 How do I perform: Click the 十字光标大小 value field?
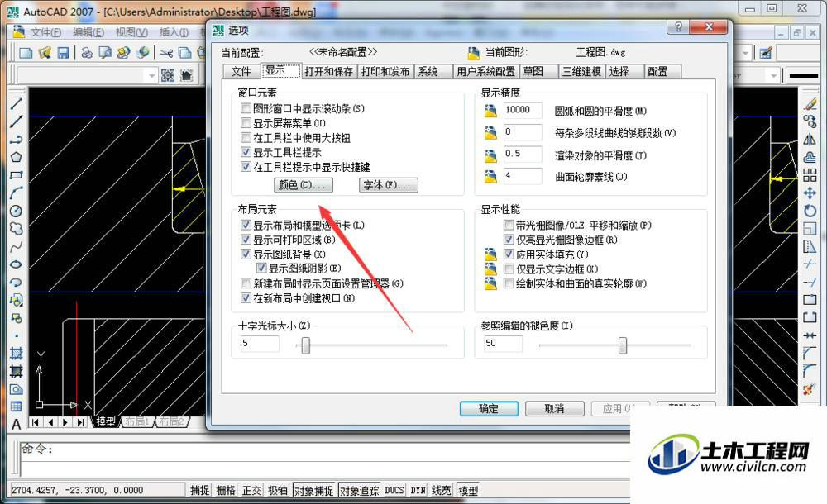pyautogui.click(x=260, y=343)
